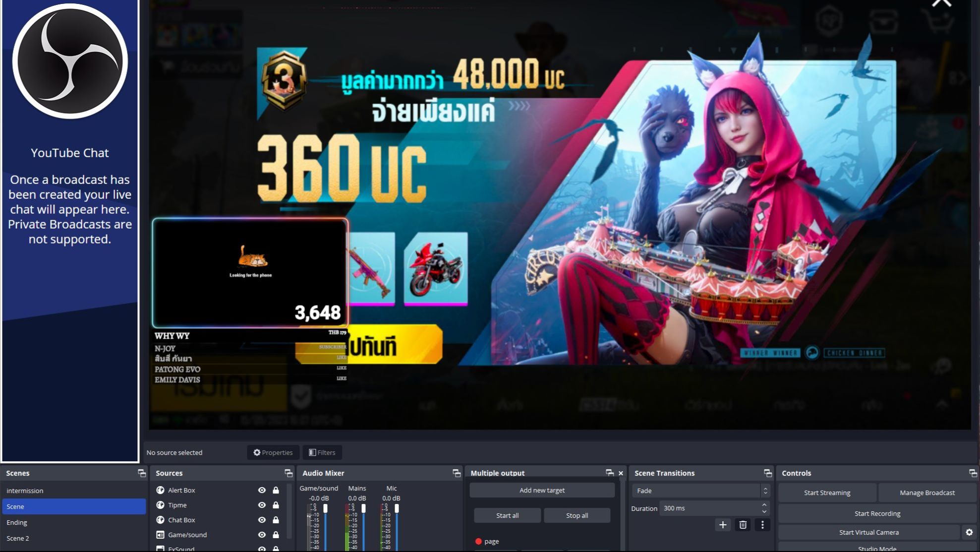Screen dimensions: 980x552
Task: Click the Chat Box browser source icon
Action: (x=160, y=520)
